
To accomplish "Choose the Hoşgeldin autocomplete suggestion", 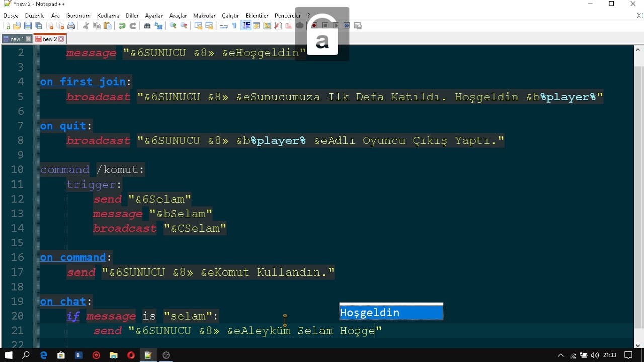I will click(x=391, y=312).
